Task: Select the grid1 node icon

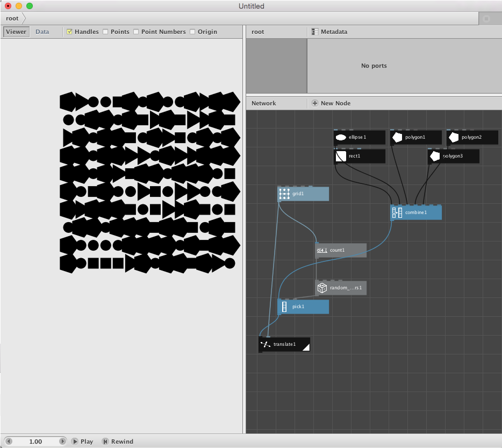Action: pyautogui.click(x=284, y=194)
